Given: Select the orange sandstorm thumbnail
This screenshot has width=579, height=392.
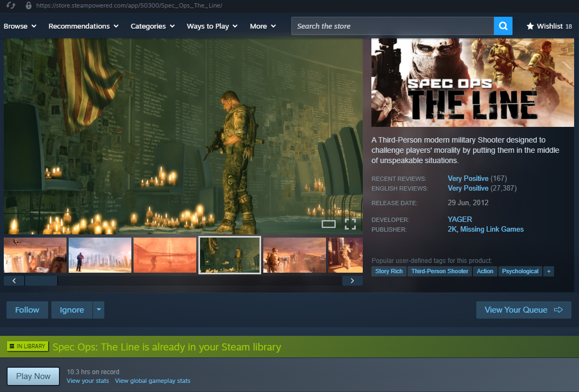Looking at the screenshot, I should (x=165, y=255).
